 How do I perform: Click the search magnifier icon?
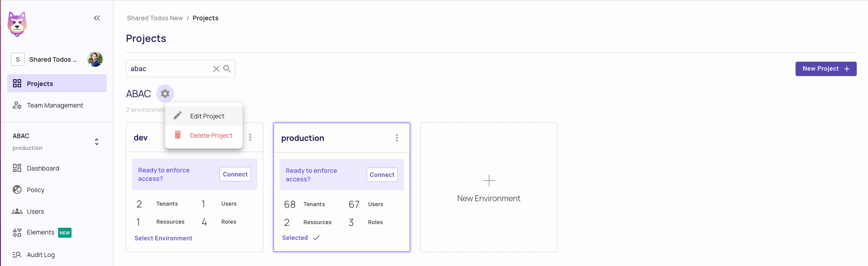(x=227, y=69)
